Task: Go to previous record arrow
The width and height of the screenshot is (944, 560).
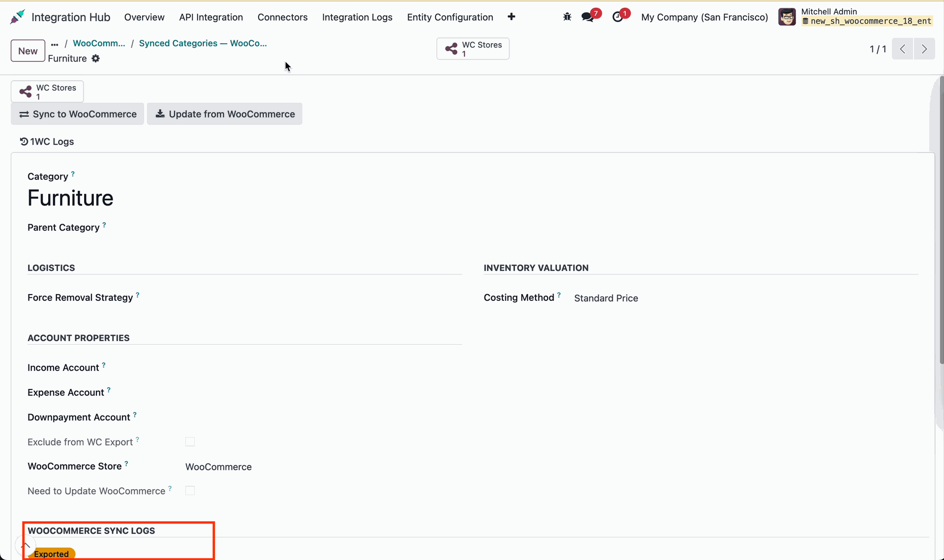Action: 903,49
